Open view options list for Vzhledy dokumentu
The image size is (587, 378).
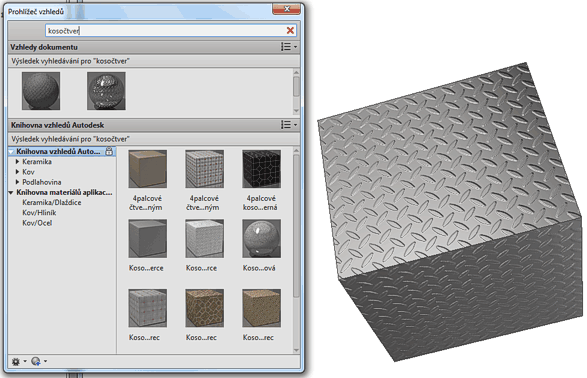click(289, 47)
